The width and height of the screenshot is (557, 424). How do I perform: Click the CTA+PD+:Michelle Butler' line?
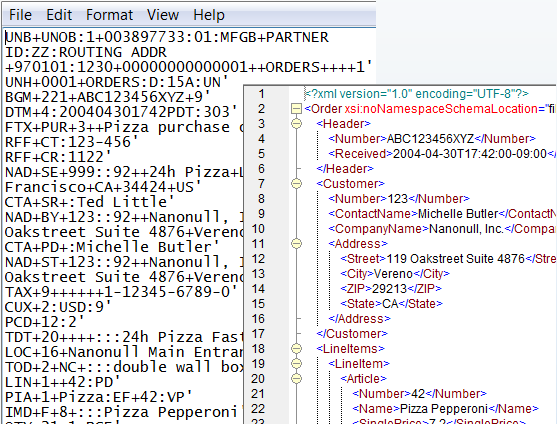tap(112, 247)
